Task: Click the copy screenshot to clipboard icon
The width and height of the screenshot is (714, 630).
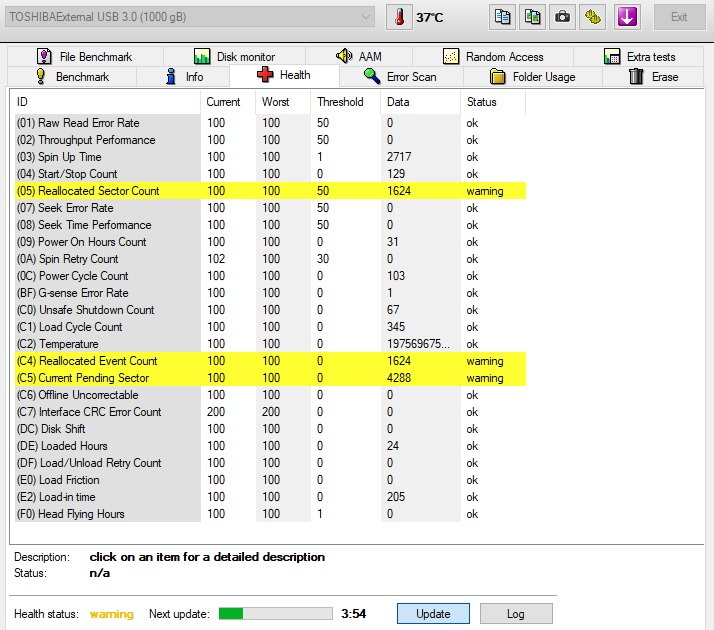Action: 532,17
